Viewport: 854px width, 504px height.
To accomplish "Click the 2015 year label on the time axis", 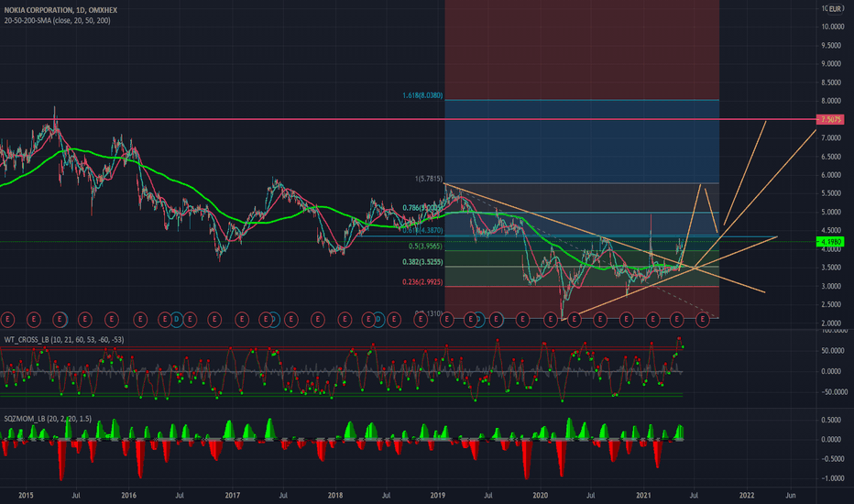I will 26,495.
